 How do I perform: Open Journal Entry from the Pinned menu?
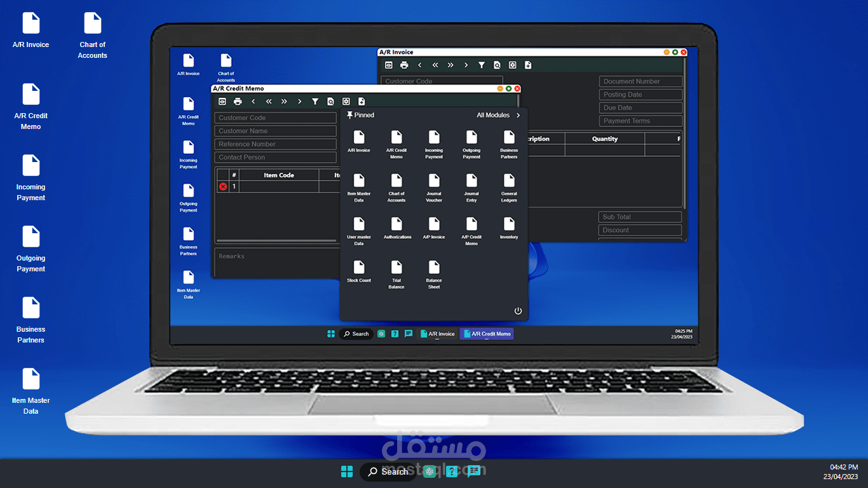(471, 187)
